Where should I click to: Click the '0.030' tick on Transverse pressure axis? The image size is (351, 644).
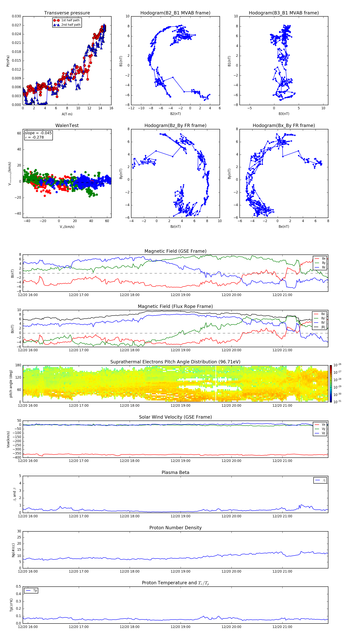(x=17, y=16)
